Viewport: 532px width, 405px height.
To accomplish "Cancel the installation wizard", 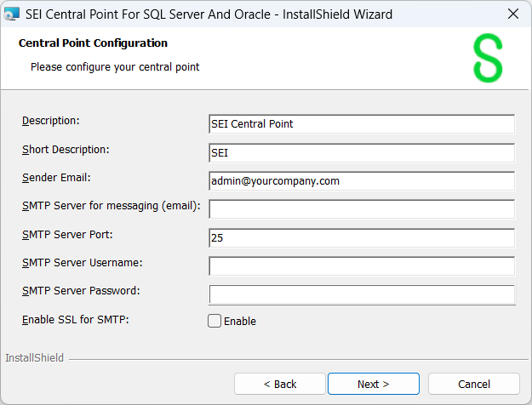I will (474, 384).
